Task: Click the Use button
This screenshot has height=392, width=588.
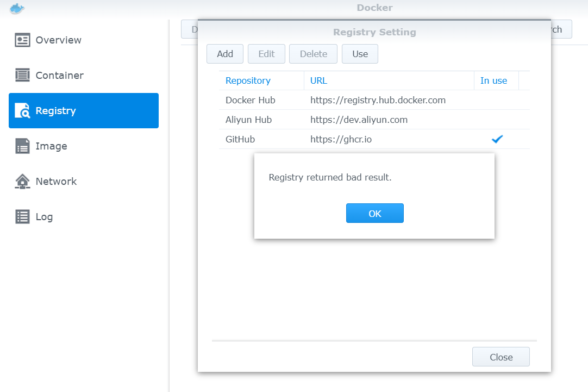Action: pos(360,54)
